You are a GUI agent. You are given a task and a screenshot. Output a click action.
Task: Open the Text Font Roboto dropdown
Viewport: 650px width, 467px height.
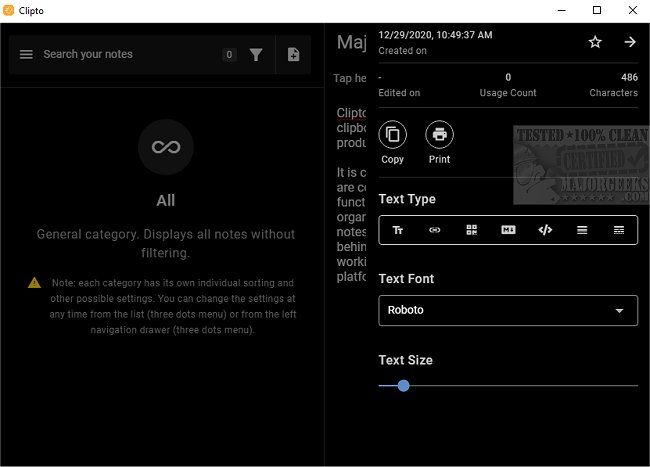coord(508,310)
